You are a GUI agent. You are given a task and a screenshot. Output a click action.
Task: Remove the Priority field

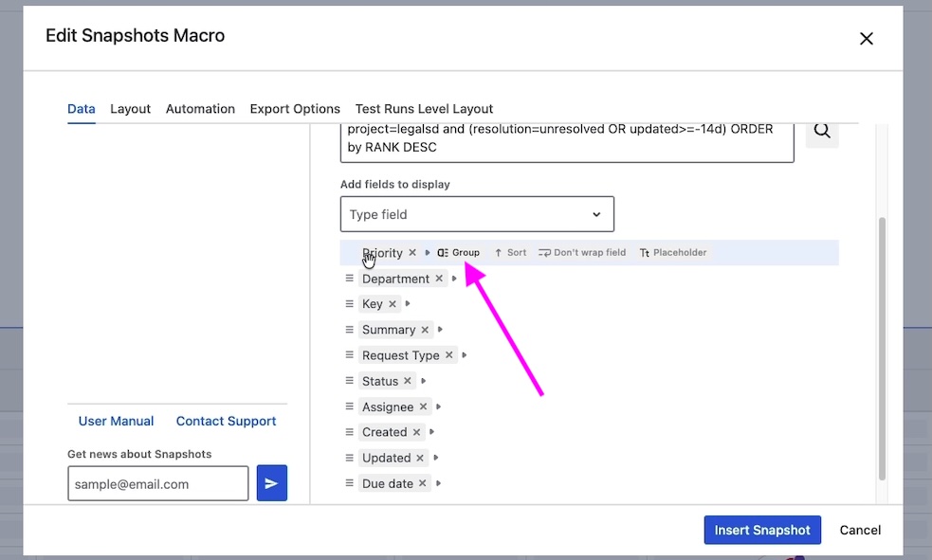pos(411,252)
